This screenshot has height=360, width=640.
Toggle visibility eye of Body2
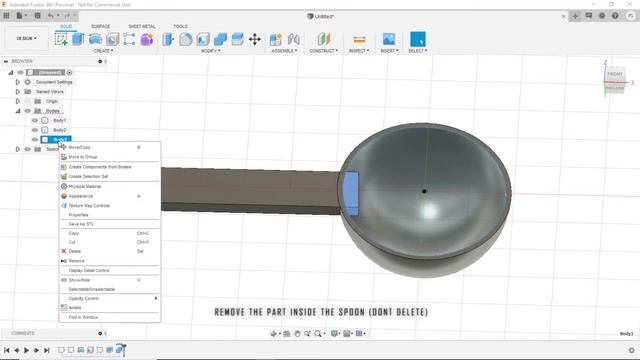click(x=35, y=130)
